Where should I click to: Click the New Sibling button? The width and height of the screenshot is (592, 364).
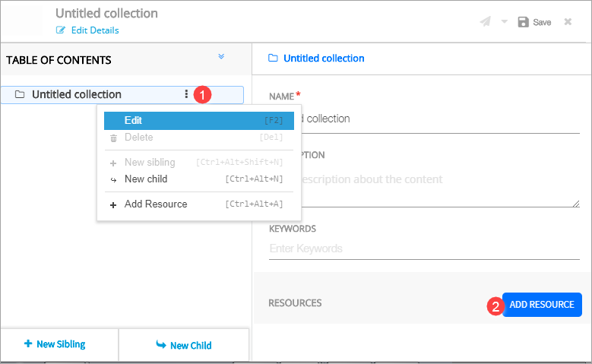(55, 344)
